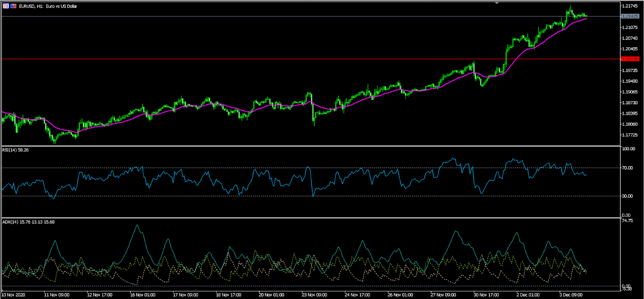Click the "12 Nov 17:00" time label
The height and width of the screenshot is (299, 644).
coord(100,295)
